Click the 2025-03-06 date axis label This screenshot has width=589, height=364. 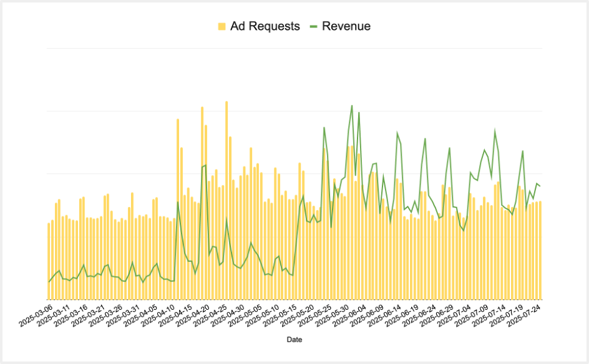[x=35, y=315]
